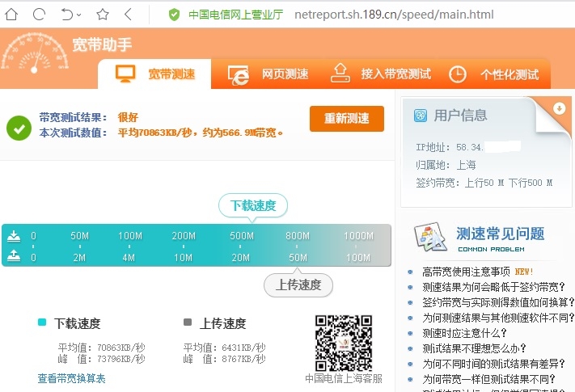Open the undo history dropdown arrow
Screen dimensions: 575x392
coord(79,15)
